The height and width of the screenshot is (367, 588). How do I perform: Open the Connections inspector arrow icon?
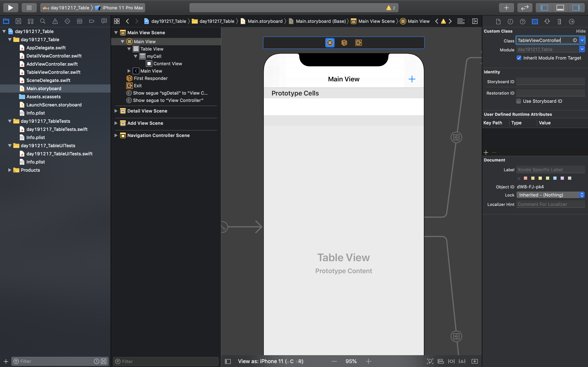[x=571, y=21]
